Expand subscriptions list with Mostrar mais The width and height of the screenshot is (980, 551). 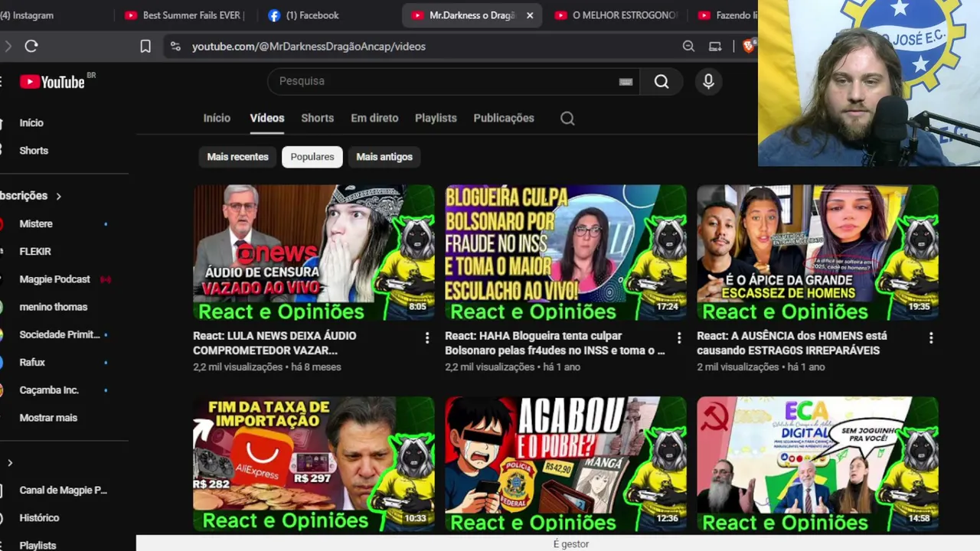tap(48, 418)
